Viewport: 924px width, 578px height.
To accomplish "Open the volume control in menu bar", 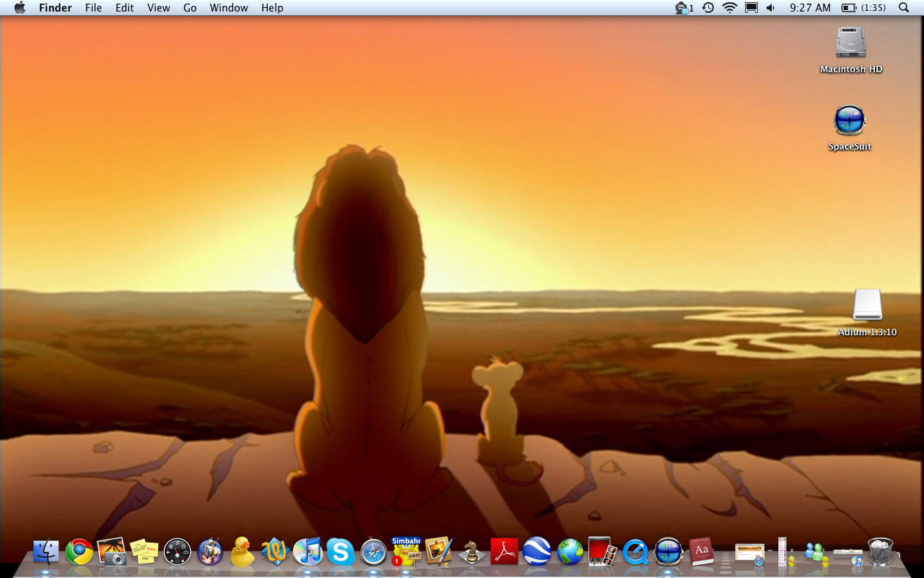I will (x=770, y=8).
